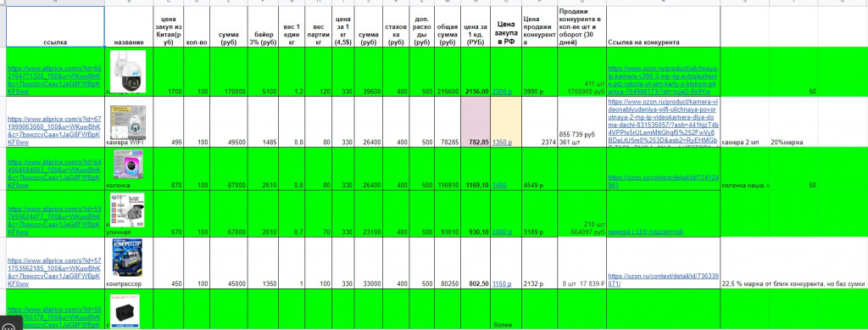Screen dimensions: 868x330
Task: Click the 'Ссылка на конкурента' header cell
Action: [663, 26]
